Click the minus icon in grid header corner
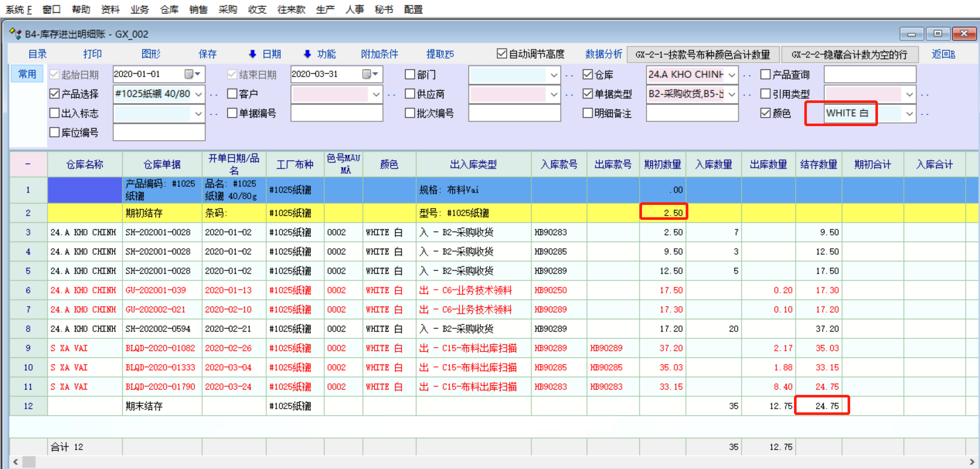Image resolution: width=980 pixels, height=469 pixels. click(28, 164)
